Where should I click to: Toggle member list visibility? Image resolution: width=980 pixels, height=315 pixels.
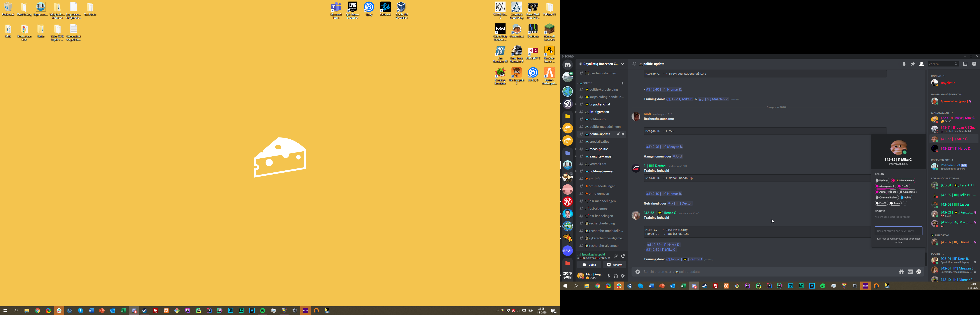point(921,64)
